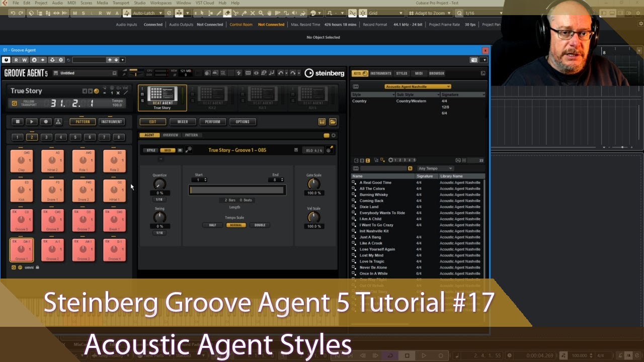Screen dimensions: 644x362
Task: Select the Pattern pad mode button
Action: point(83,122)
